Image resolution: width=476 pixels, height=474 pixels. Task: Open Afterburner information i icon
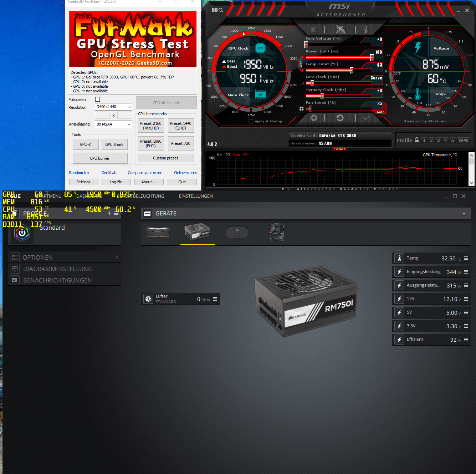(x=366, y=30)
